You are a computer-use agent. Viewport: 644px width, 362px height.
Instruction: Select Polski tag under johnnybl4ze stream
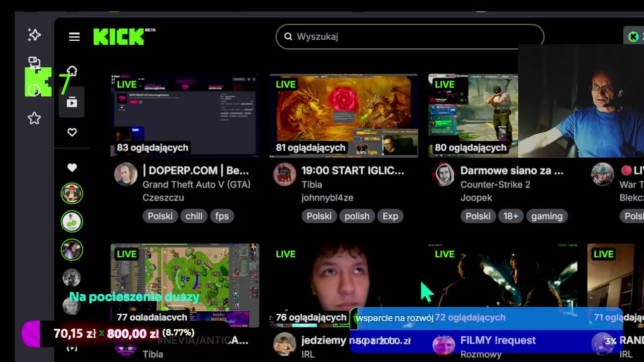319,216
